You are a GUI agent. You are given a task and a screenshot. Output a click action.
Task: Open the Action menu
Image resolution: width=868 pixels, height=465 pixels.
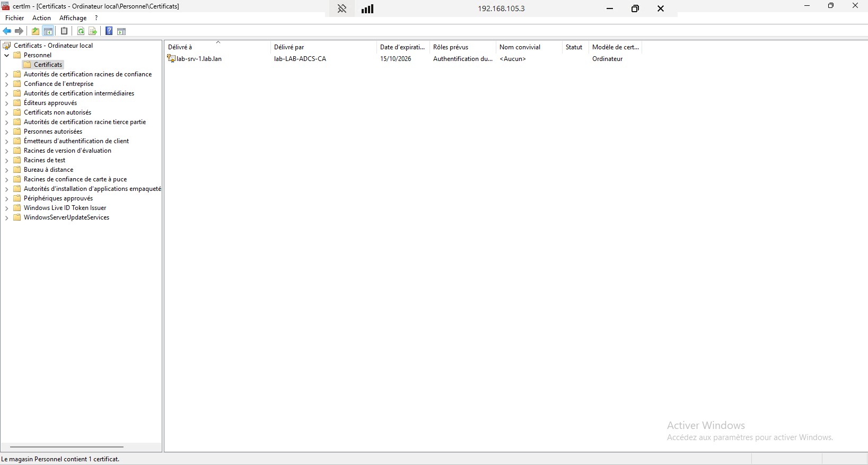coord(41,18)
